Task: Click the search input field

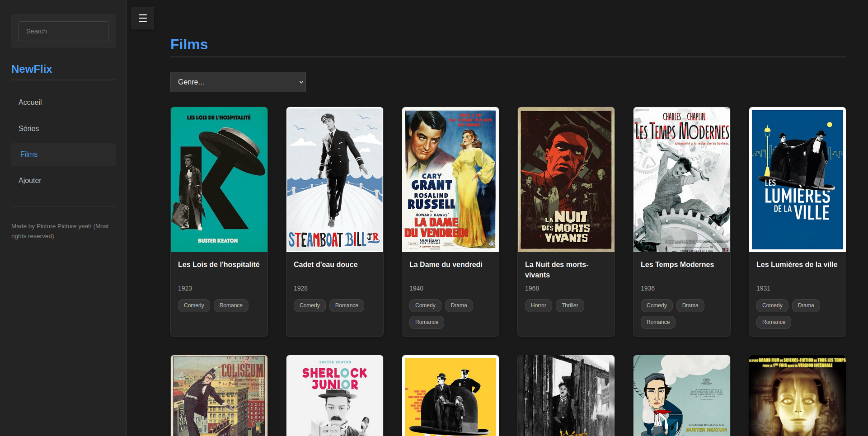Action: coord(63,31)
